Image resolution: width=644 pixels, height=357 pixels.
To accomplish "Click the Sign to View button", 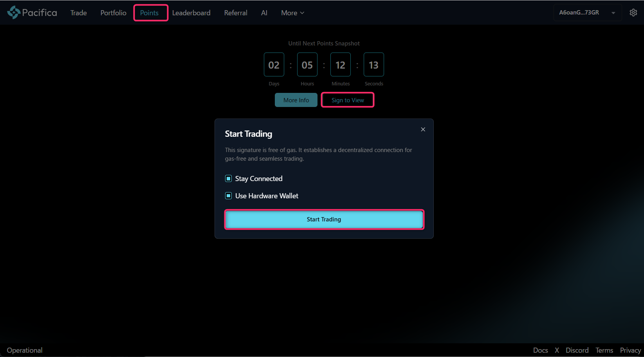I will [x=348, y=100].
